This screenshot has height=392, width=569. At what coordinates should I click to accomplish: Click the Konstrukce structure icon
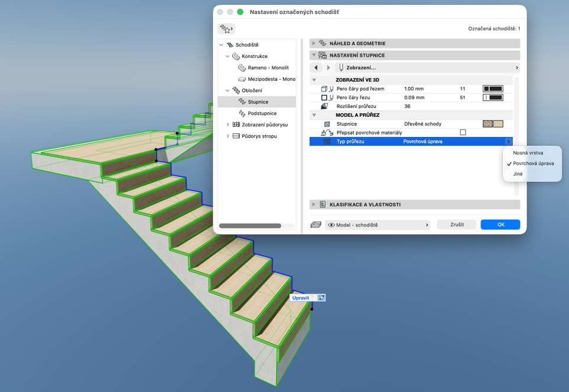pyautogui.click(x=236, y=56)
